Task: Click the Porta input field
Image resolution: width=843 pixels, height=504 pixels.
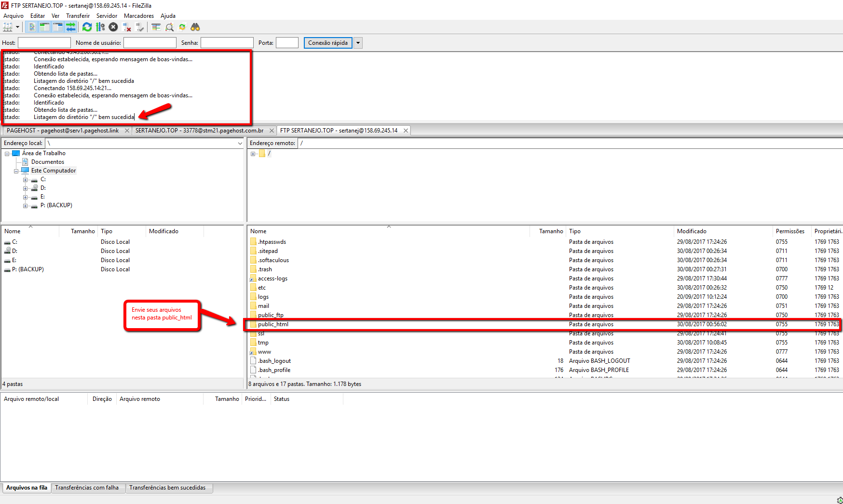Action: coord(287,43)
